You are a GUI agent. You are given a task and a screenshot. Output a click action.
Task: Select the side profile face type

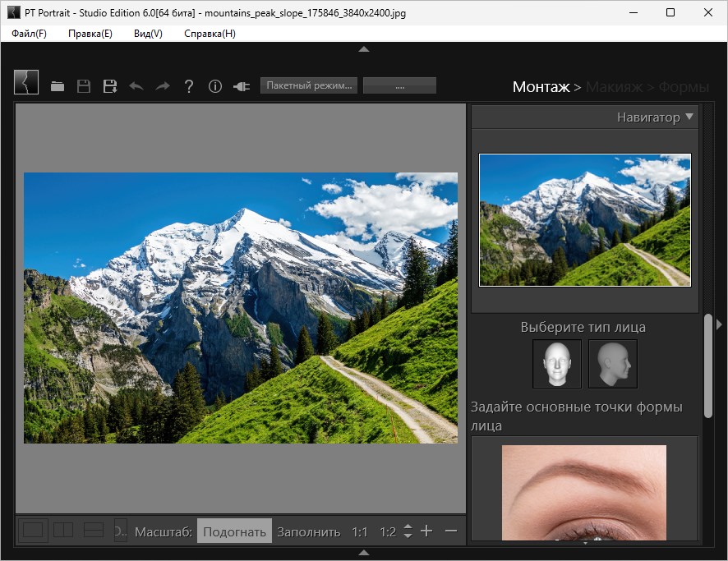612,363
